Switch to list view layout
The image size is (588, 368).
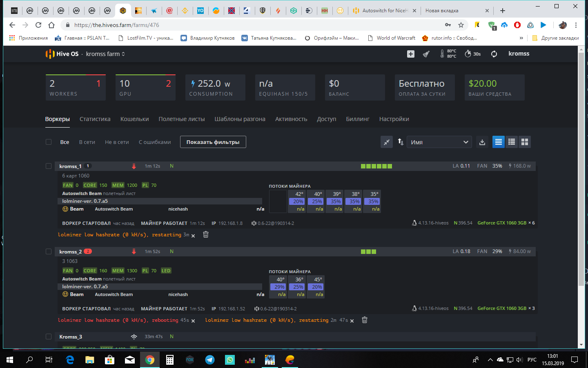click(x=499, y=142)
